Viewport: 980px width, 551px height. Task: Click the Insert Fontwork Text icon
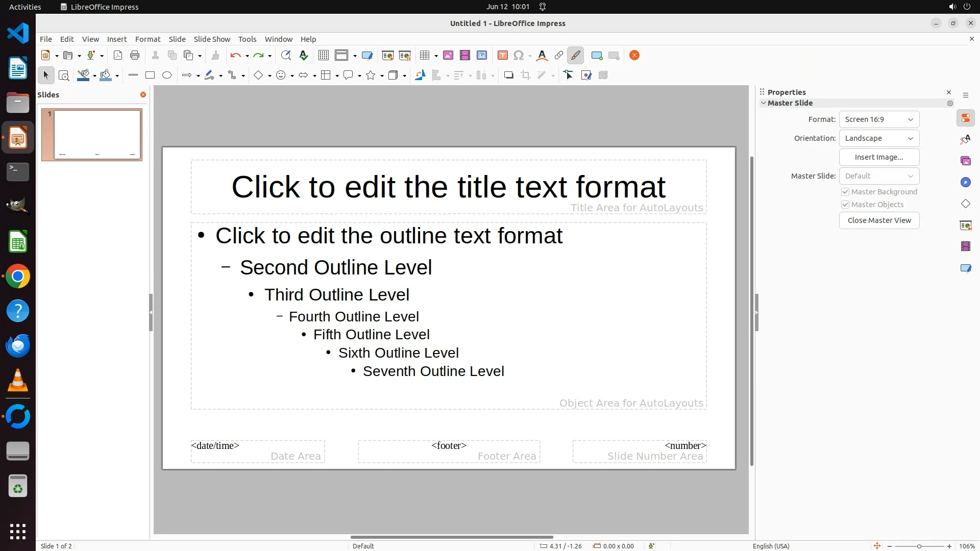pos(542,56)
